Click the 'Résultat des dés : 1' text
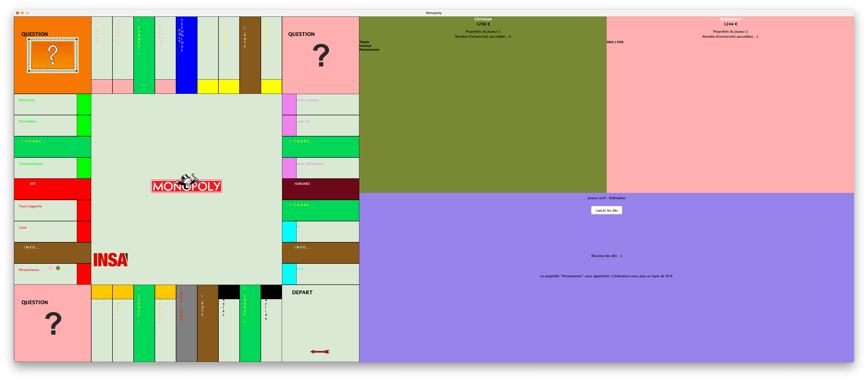Viewport: 868px width, 381px height. coord(606,256)
